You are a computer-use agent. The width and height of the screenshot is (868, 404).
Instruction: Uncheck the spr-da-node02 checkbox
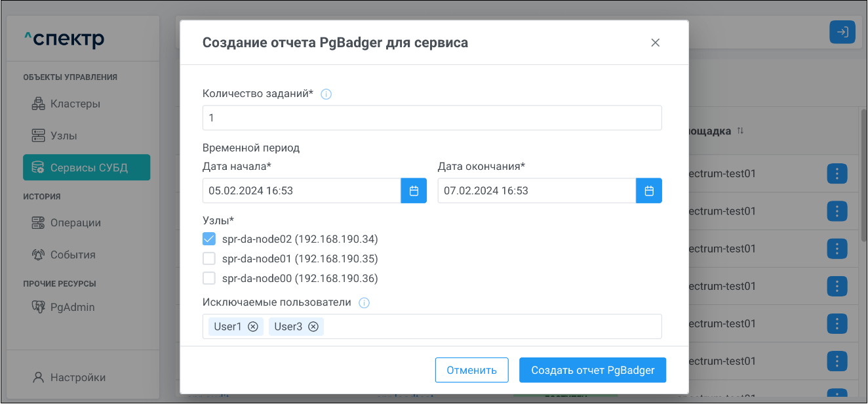click(209, 239)
